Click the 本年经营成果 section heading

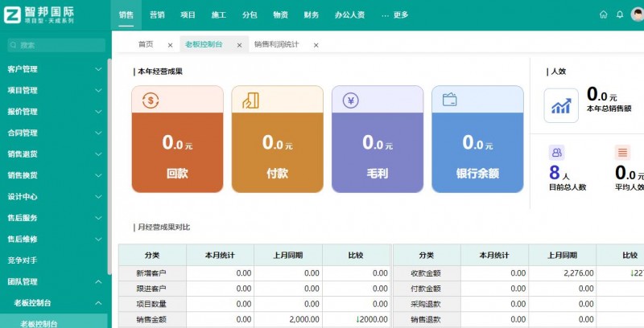159,72
